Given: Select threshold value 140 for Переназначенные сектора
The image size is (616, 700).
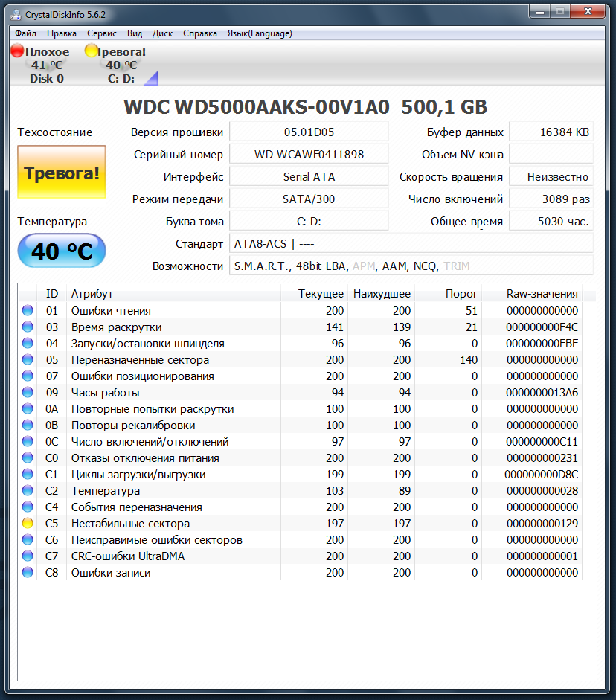Looking at the screenshot, I should pyautogui.click(x=469, y=360).
